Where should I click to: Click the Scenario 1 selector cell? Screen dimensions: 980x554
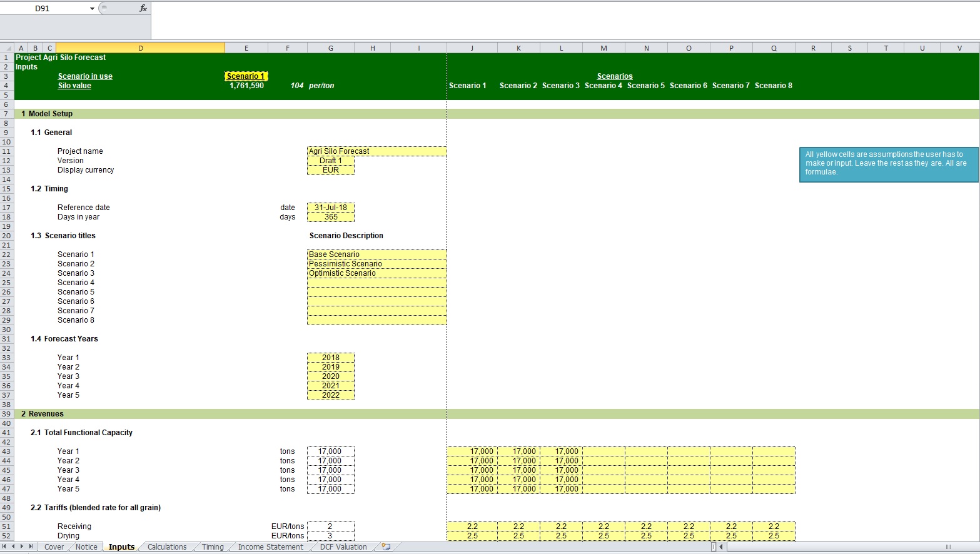point(246,76)
